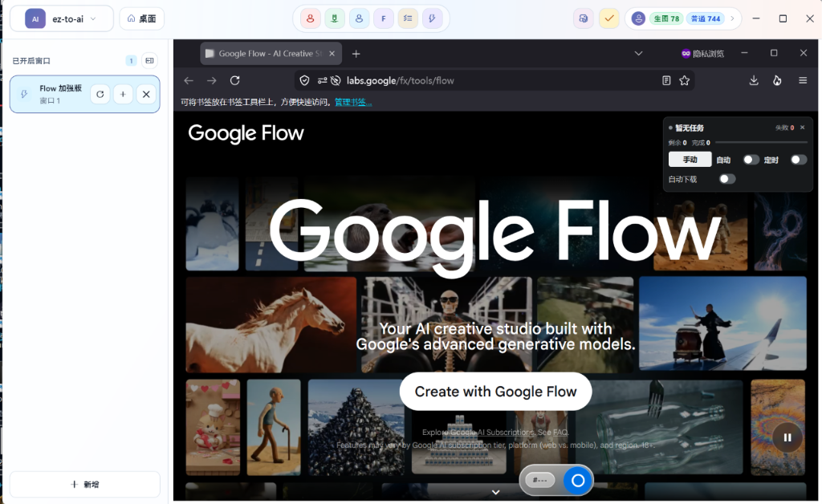Viewport: 822px width, 504px height.
Task: Click the samurai drummer thumbnail
Action: (722, 323)
